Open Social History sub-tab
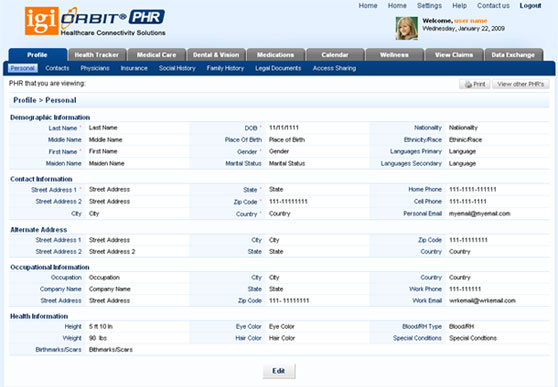The height and width of the screenshot is (387, 558). pos(177,68)
